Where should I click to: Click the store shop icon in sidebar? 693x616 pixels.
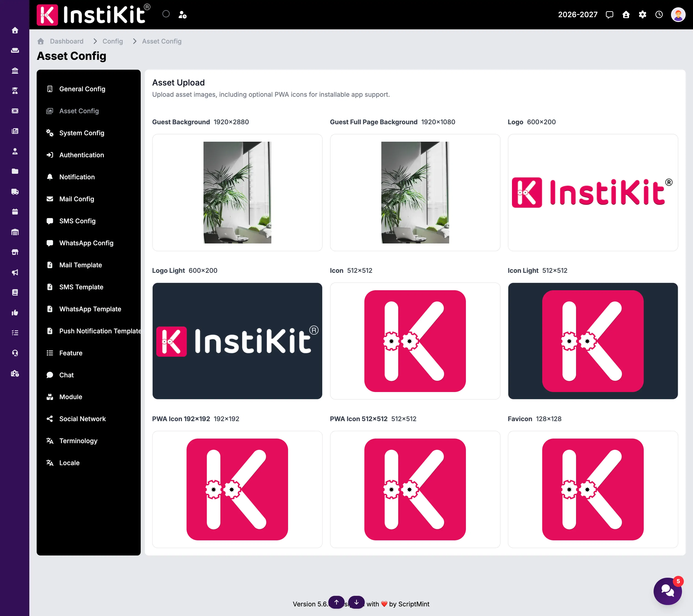point(15,252)
